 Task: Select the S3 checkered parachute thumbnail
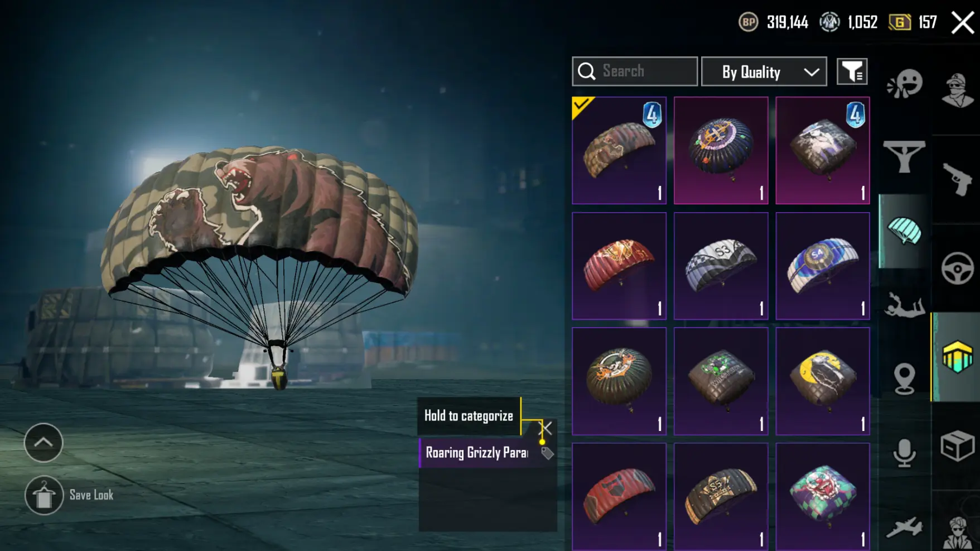(721, 266)
